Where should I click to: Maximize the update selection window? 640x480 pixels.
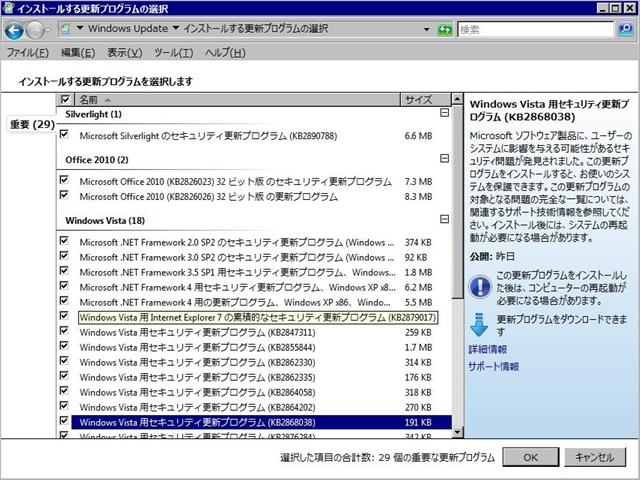point(616,8)
